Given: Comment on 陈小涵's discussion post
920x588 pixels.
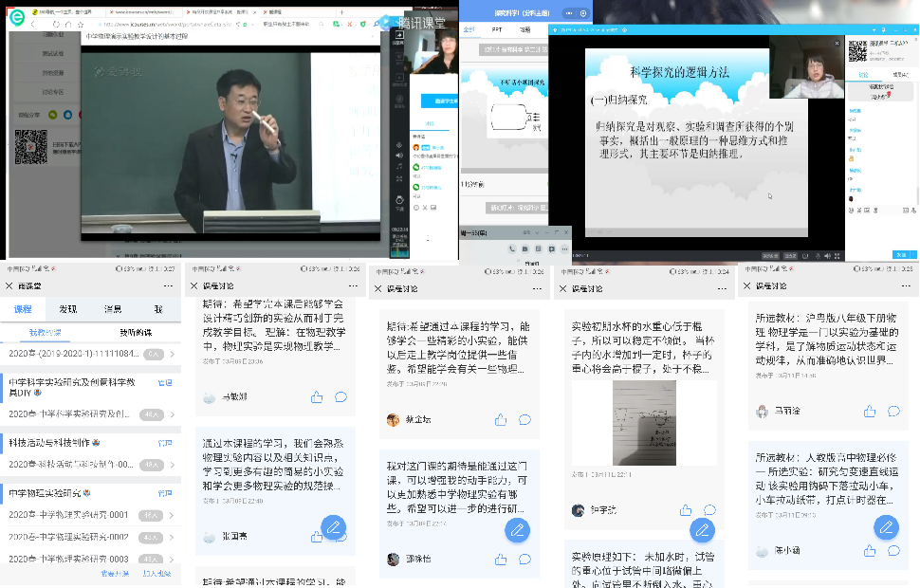Looking at the screenshot, I should tap(893, 551).
